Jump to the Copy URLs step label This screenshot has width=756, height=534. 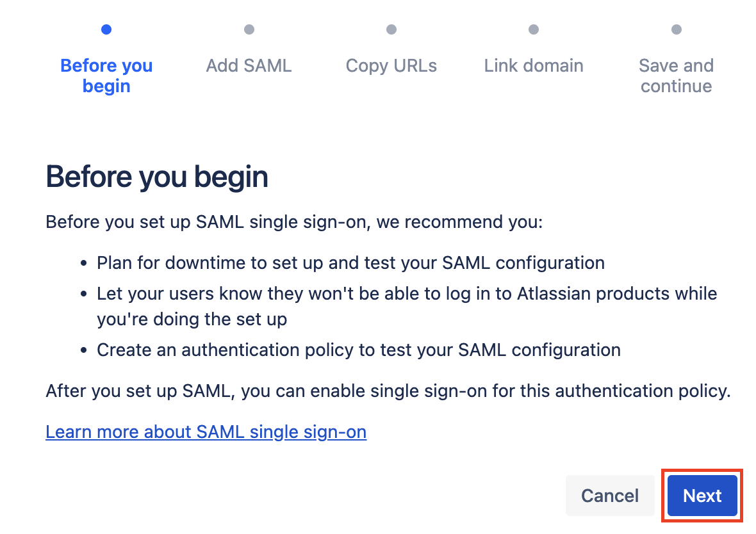[x=391, y=66]
